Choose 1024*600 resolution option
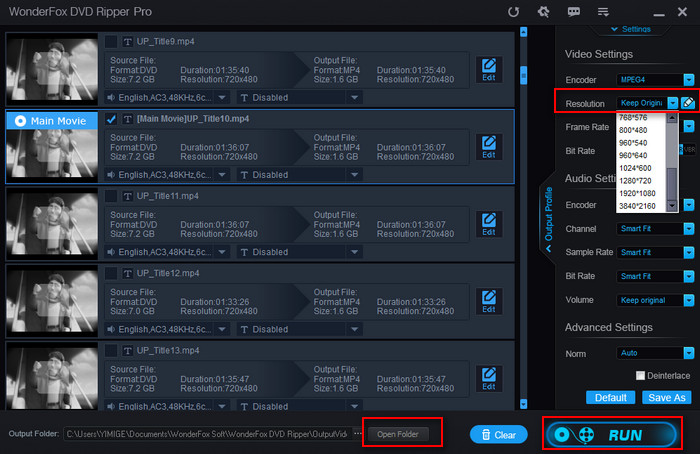Viewport: 700px width, 454px height. (x=641, y=168)
